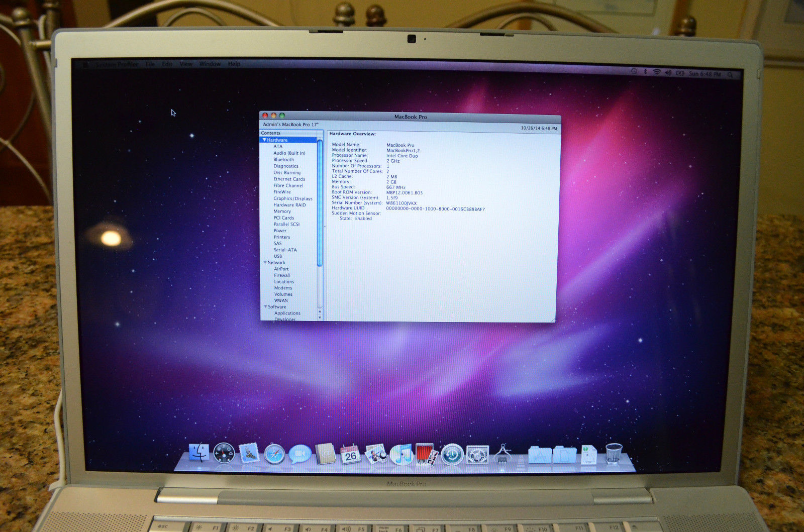Open iCal calendar showing 26
This screenshot has height=532, width=804.
coord(350,454)
